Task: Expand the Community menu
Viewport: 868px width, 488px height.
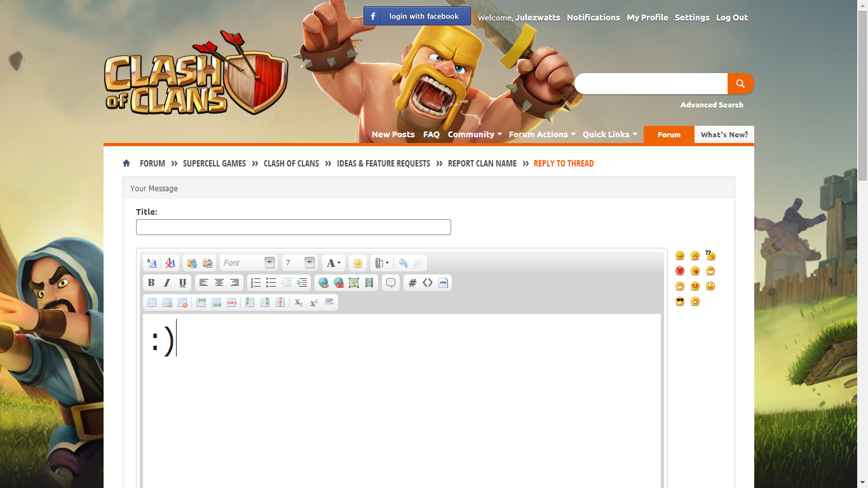Action: click(x=475, y=135)
